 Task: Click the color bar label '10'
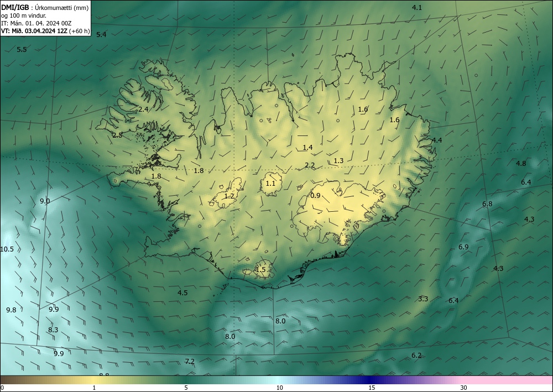(x=279, y=388)
